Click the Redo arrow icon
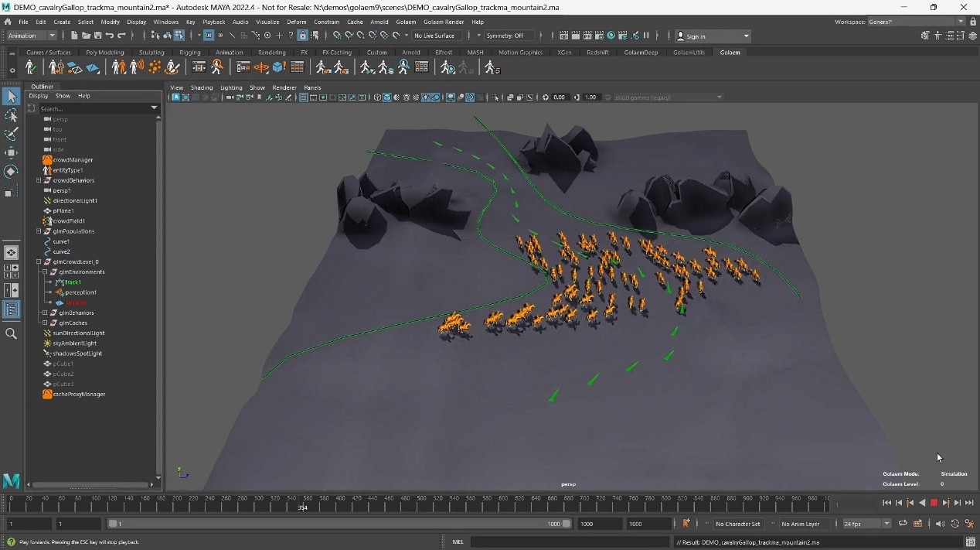The image size is (980, 550). coord(121,36)
